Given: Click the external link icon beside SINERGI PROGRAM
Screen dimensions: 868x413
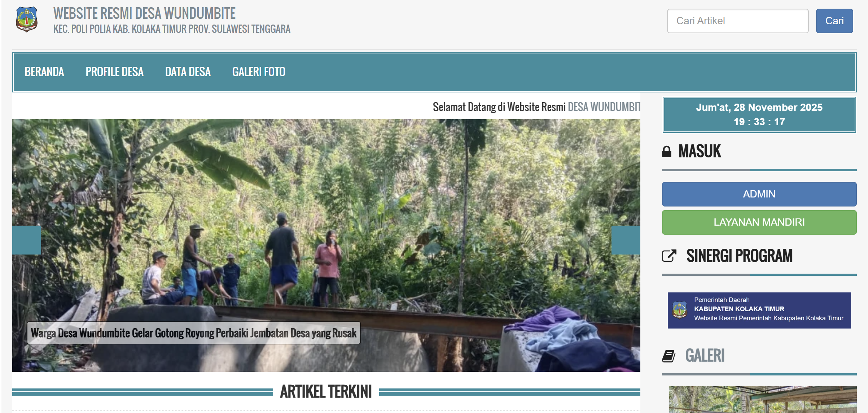Looking at the screenshot, I should pos(669,256).
